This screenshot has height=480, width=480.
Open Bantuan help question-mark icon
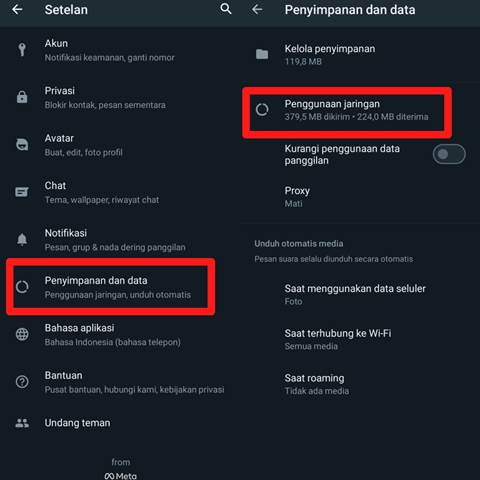pos(22,382)
